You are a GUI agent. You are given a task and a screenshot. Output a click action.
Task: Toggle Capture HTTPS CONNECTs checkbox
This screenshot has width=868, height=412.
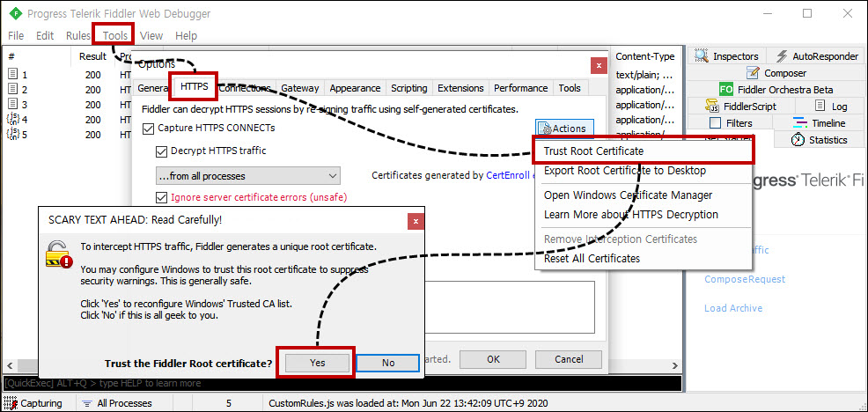pyautogui.click(x=148, y=128)
